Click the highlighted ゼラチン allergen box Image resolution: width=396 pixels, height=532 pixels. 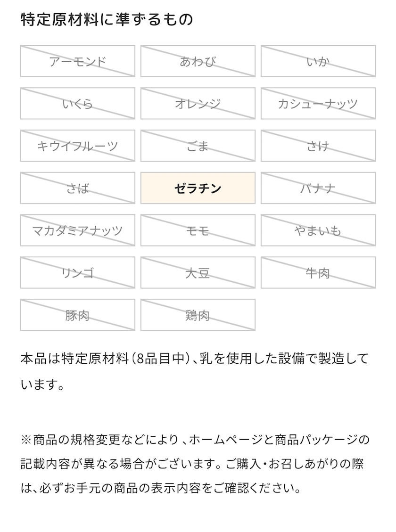[x=198, y=188]
